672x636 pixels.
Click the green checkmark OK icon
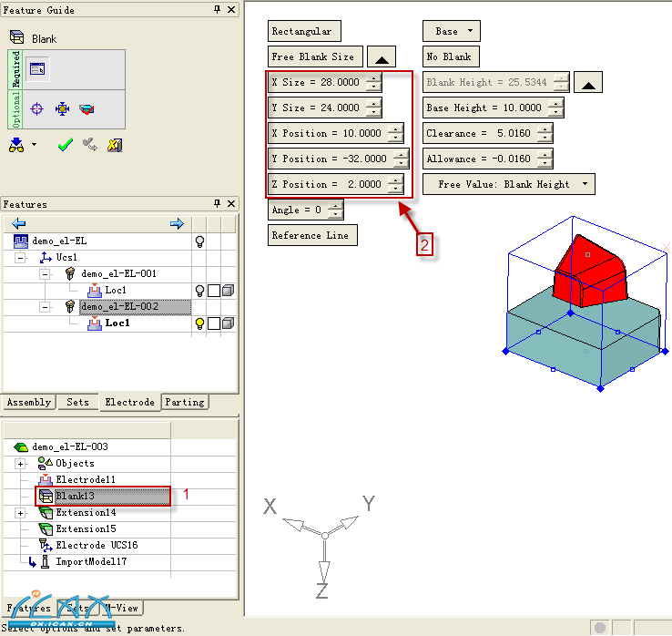(x=65, y=145)
